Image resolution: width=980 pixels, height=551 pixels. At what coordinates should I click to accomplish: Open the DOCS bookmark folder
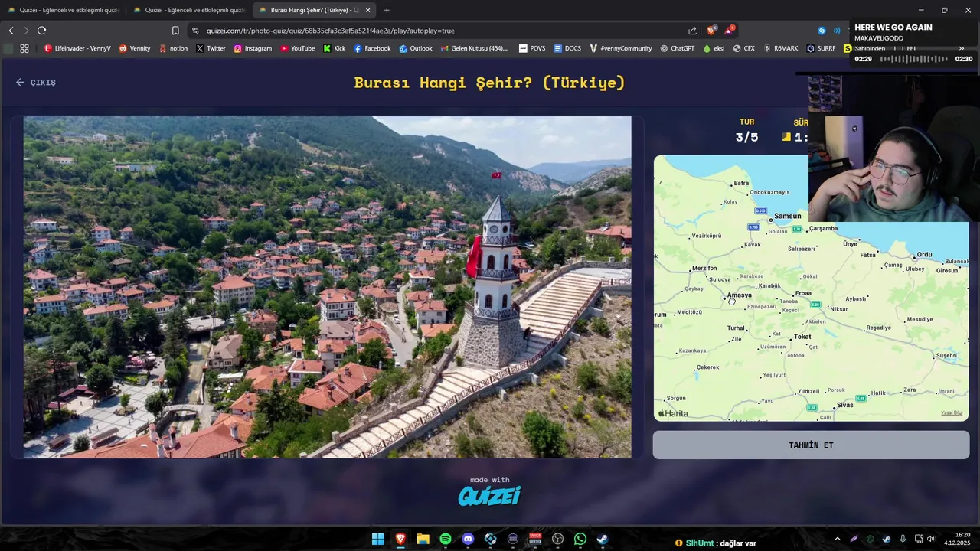click(567, 48)
